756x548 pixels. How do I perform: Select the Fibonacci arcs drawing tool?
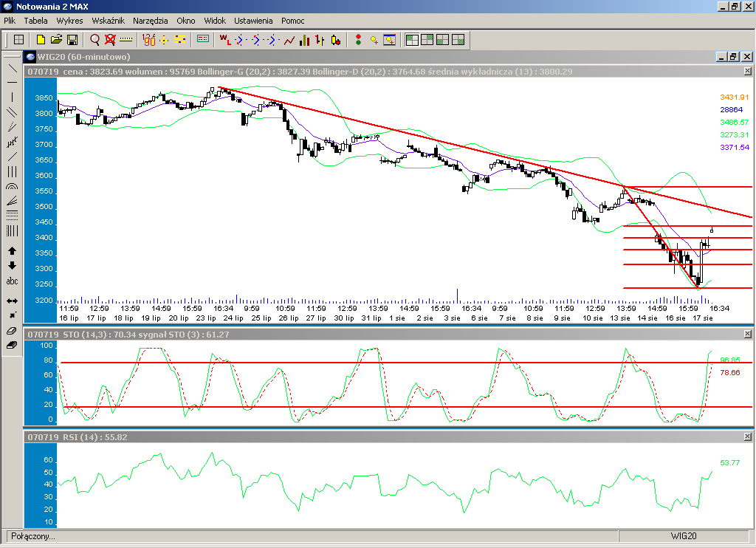[12, 186]
